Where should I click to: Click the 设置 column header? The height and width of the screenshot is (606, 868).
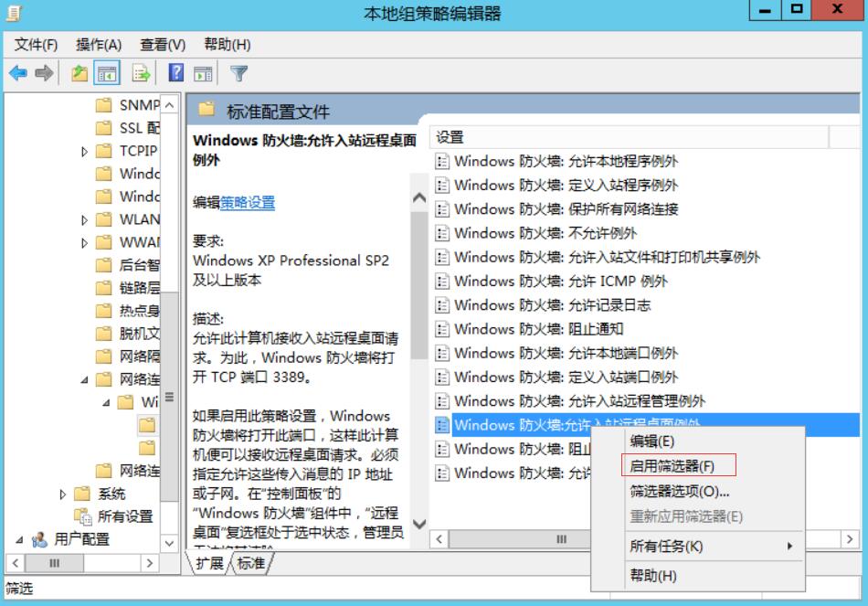click(630, 137)
